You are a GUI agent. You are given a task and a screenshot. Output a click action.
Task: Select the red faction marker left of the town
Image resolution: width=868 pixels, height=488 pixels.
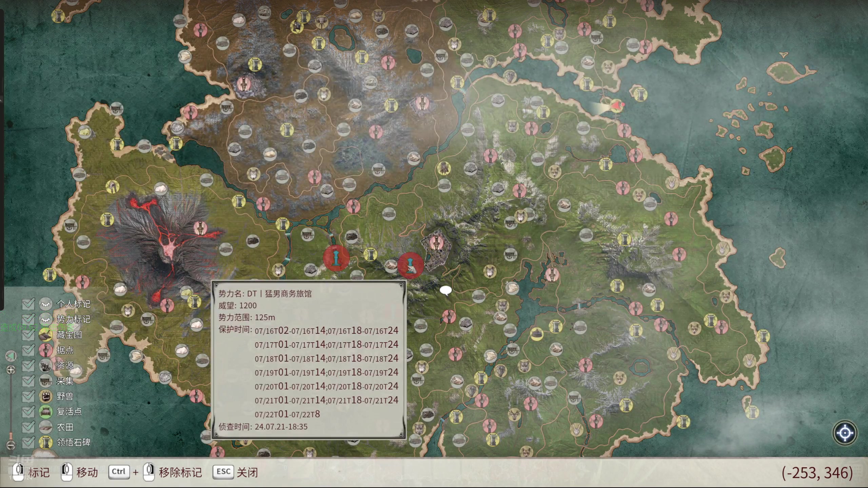(336, 258)
